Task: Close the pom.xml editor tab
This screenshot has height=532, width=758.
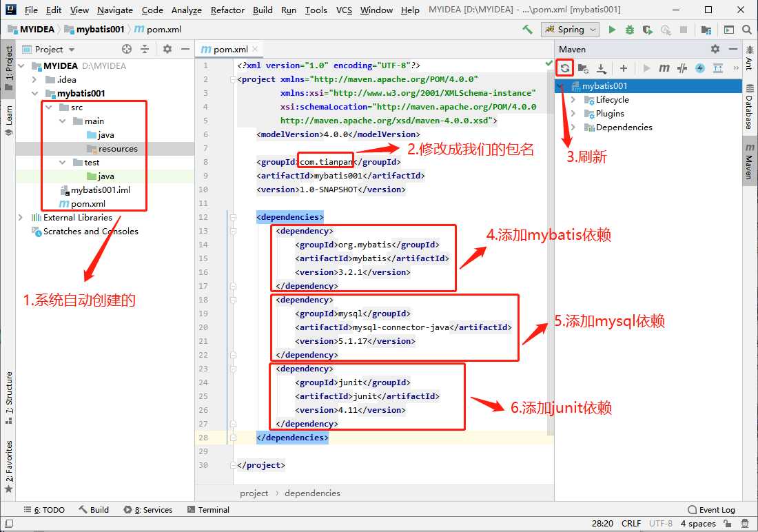Action: point(255,49)
